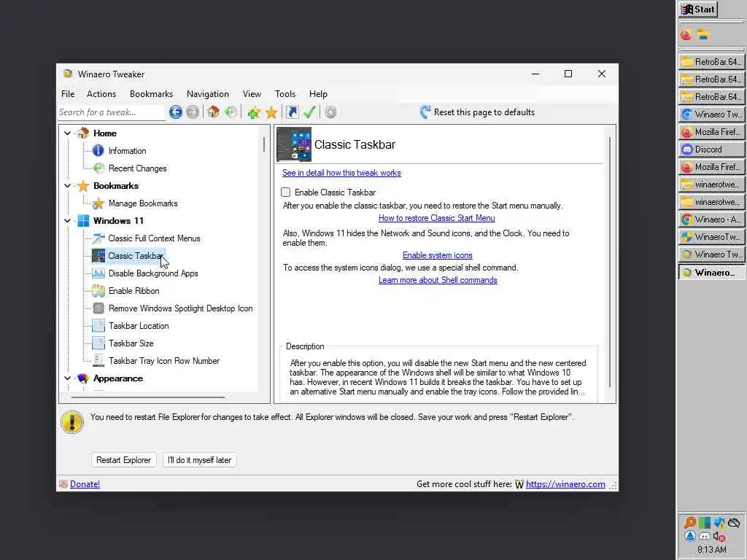Select Classic Full Context Menus tweak
Screen dimensions: 747x560
154,238
